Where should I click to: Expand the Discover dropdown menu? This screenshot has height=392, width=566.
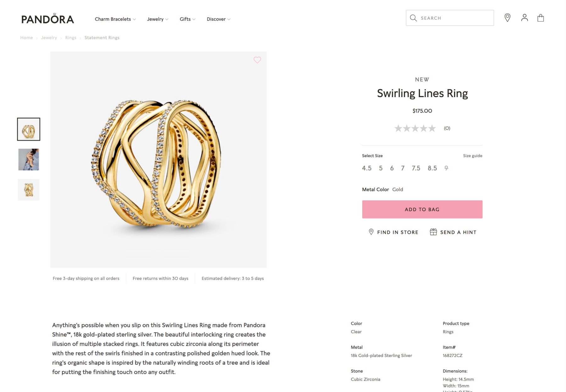[218, 19]
